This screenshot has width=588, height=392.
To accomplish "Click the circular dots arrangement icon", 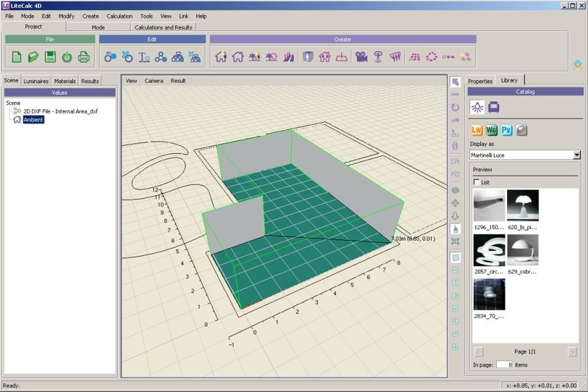I will click(431, 57).
